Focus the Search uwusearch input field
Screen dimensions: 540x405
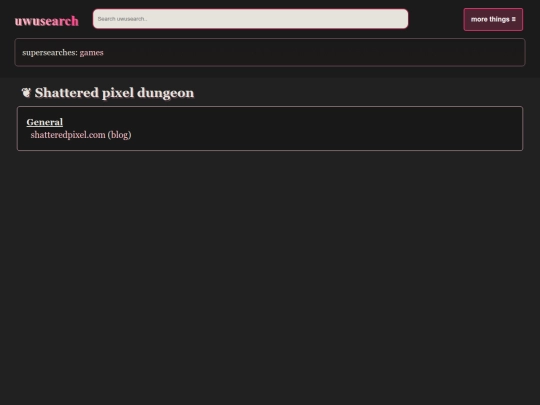coord(250,19)
